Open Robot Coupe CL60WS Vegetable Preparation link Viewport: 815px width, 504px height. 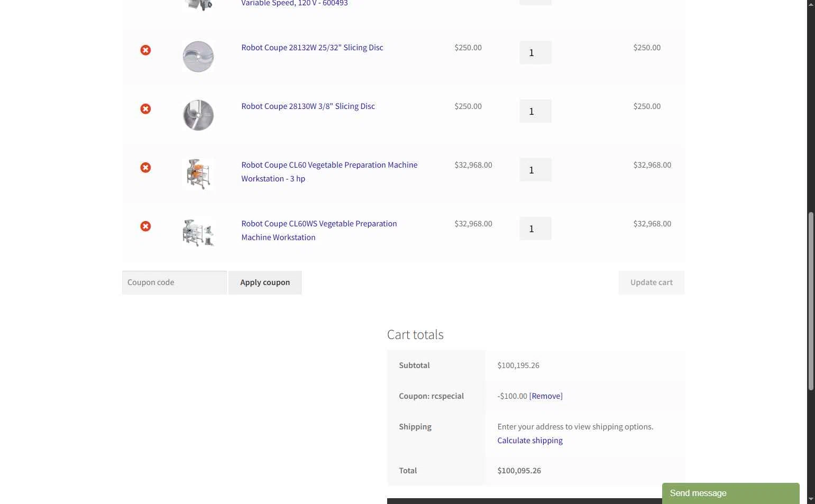[x=319, y=231]
